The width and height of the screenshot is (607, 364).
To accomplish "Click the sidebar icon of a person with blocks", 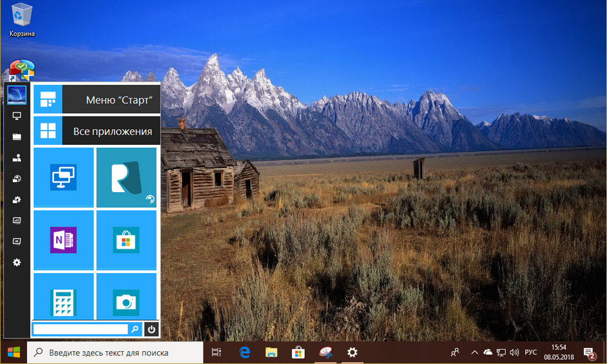I will 17,158.
